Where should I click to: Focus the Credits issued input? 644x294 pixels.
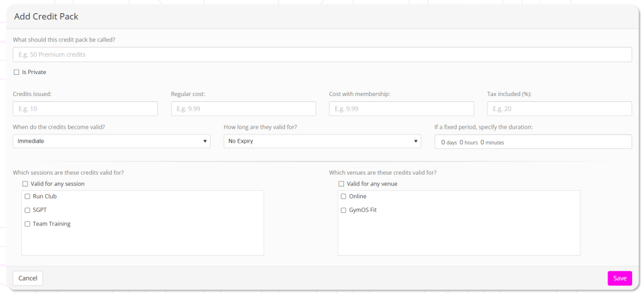coord(85,109)
